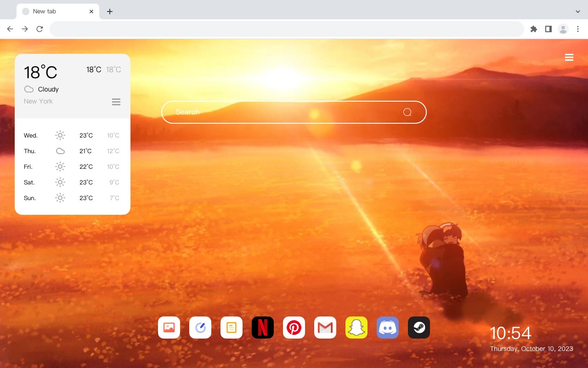Click the Cloudy condition text
The height and width of the screenshot is (368, 588).
48,89
